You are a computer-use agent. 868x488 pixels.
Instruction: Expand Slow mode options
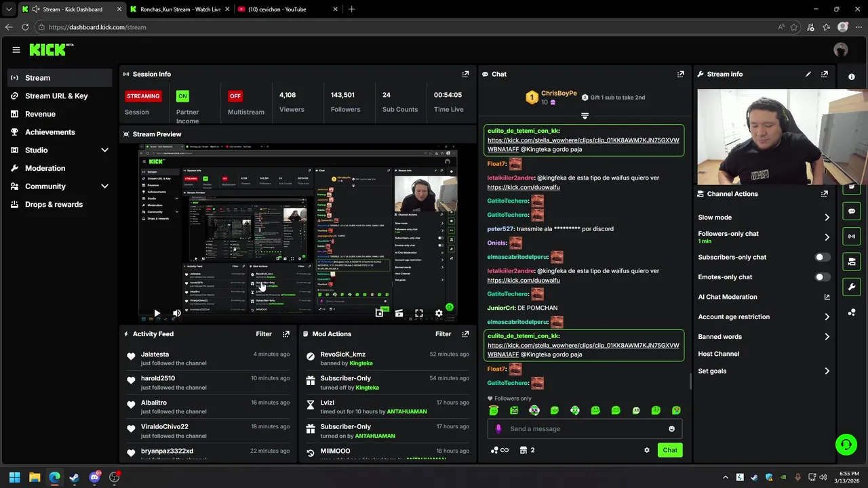tap(827, 218)
